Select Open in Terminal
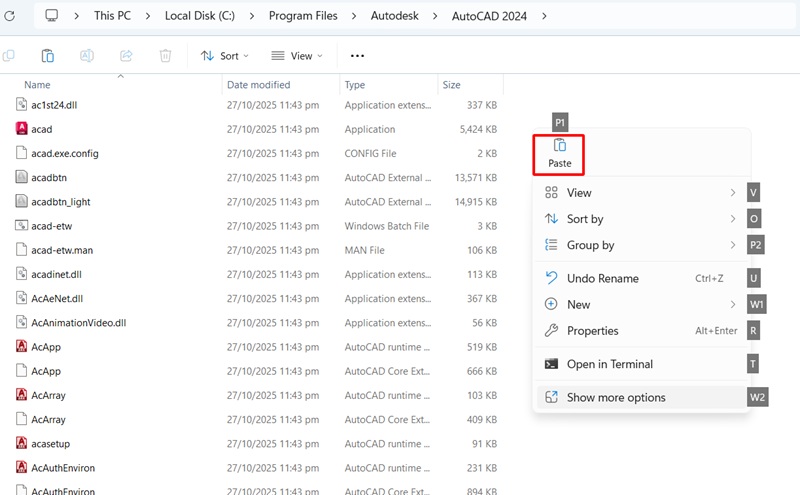 pos(641,364)
